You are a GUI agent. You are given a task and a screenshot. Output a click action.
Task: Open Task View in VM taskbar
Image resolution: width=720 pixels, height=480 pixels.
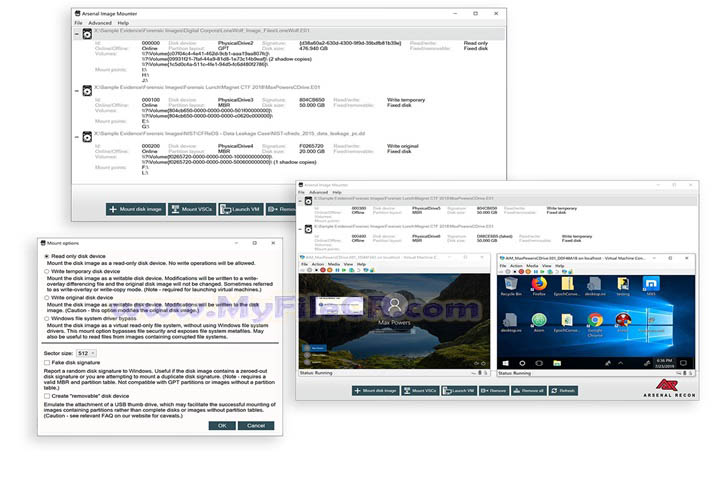pos(539,363)
